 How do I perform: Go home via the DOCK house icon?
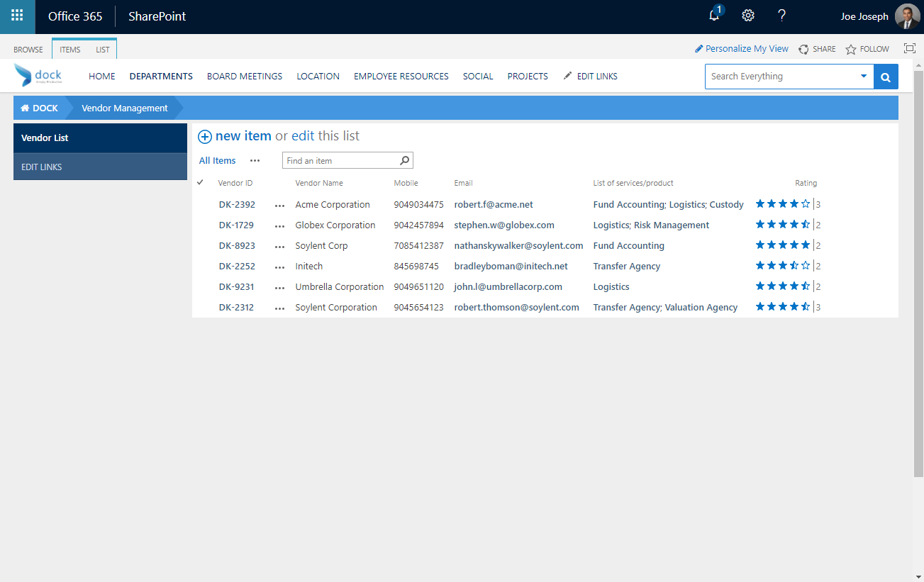[x=26, y=107]
